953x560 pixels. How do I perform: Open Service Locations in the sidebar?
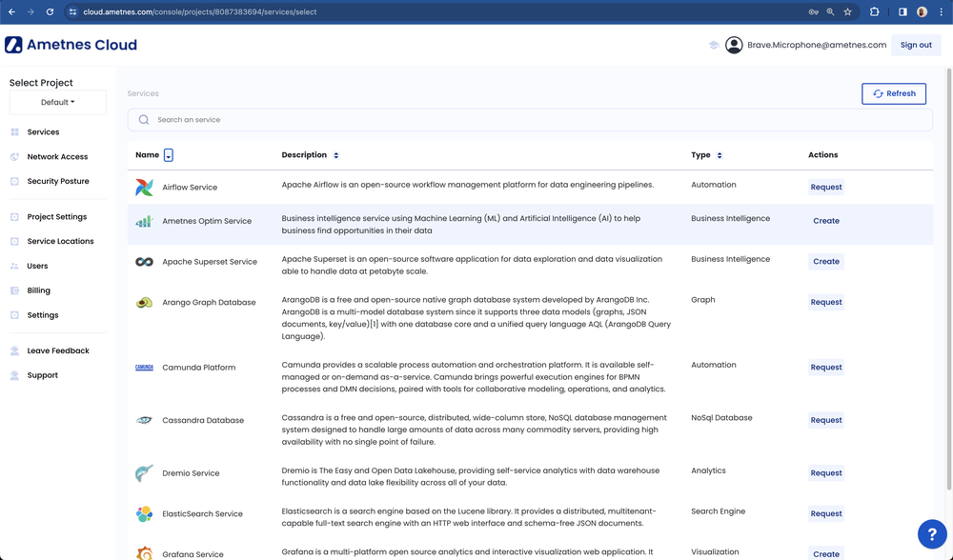point(60,241)
